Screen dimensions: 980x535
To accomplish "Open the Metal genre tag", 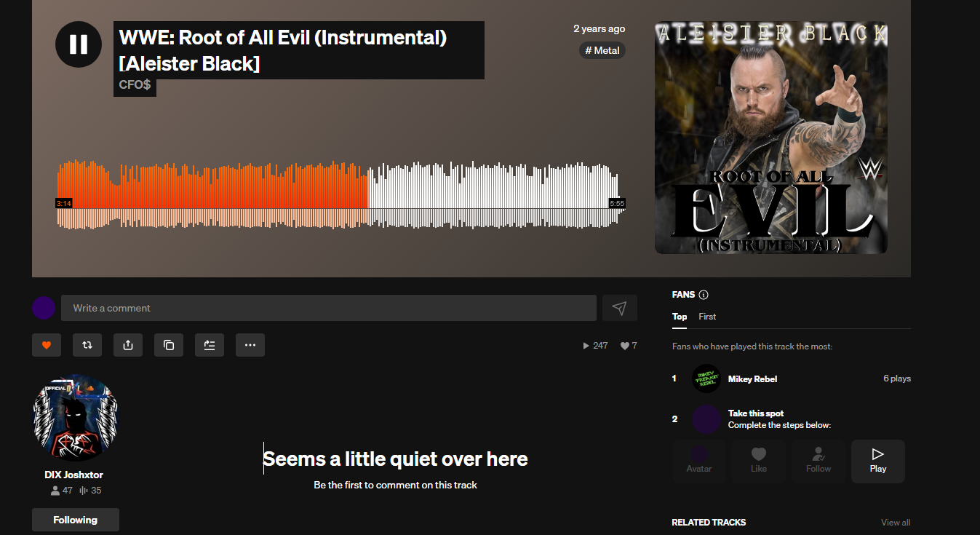I will [x=602, y=50].
